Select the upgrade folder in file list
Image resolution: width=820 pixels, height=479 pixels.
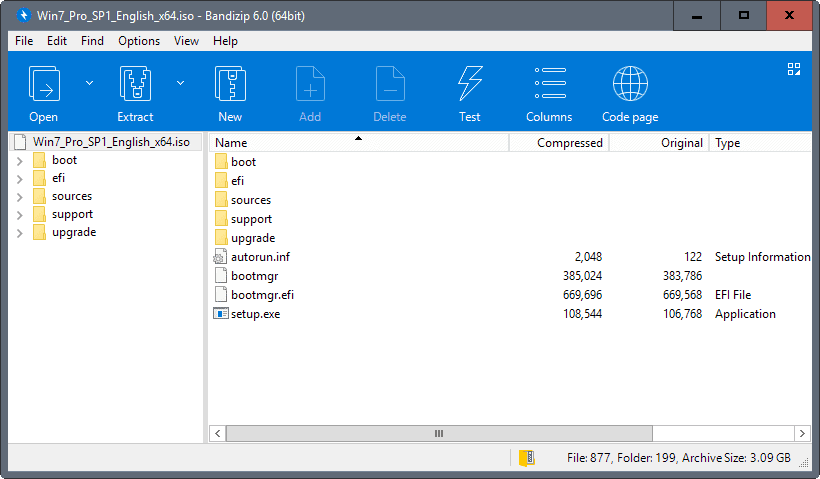tap(253, 238)
